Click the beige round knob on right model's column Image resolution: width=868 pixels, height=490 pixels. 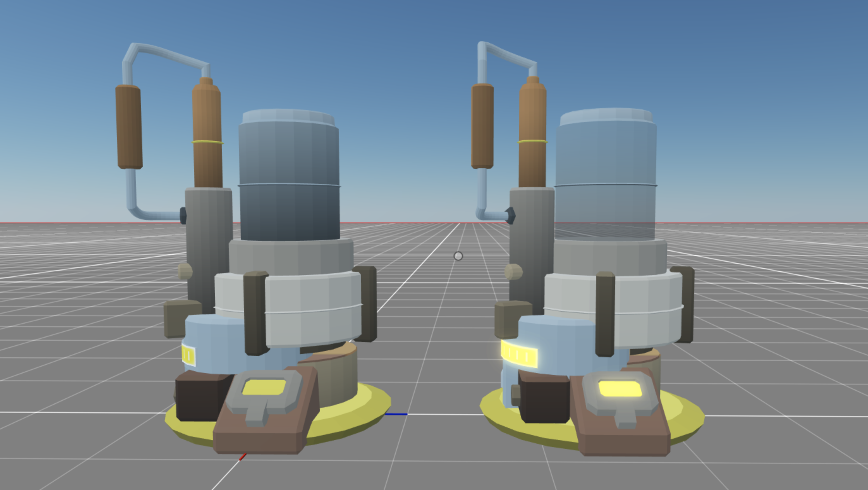tap(514, 272)
